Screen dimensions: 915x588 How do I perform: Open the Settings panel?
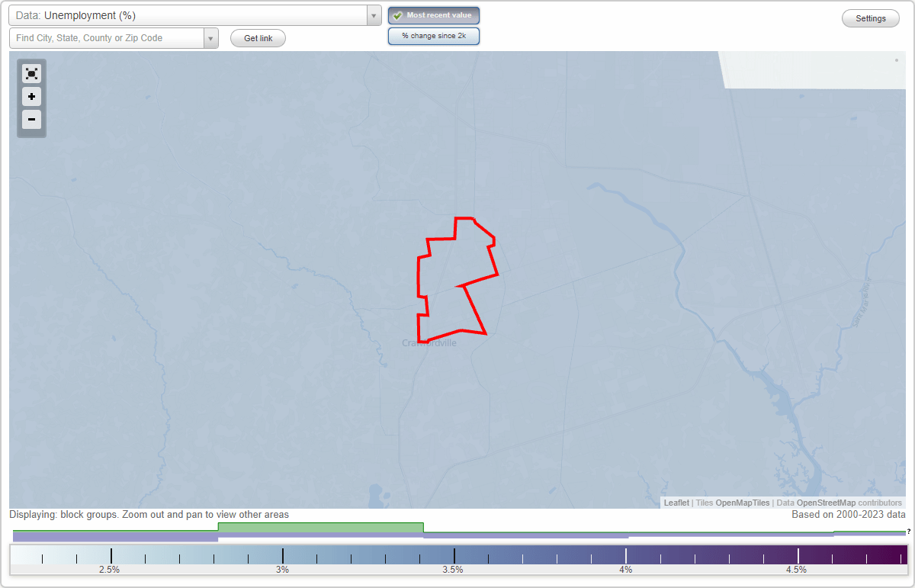pos(870,18)
